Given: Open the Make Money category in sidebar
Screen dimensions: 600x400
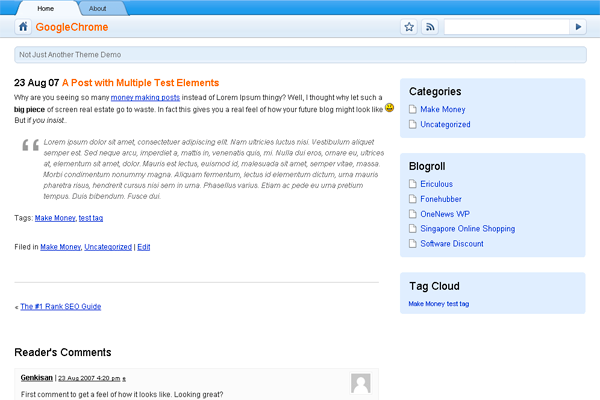Looking at the screenshot, I should (x=443, y=109).
